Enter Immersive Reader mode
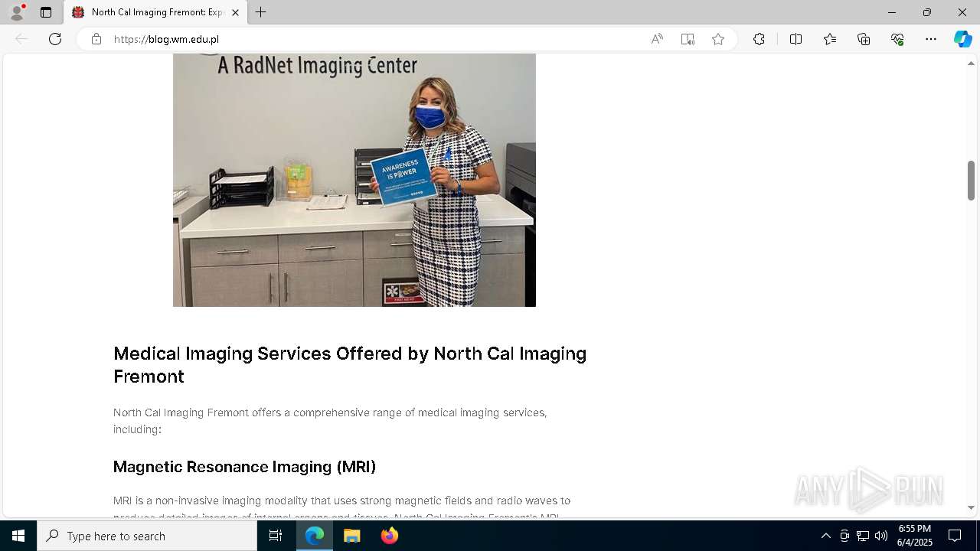 click(x=688, y=39)
